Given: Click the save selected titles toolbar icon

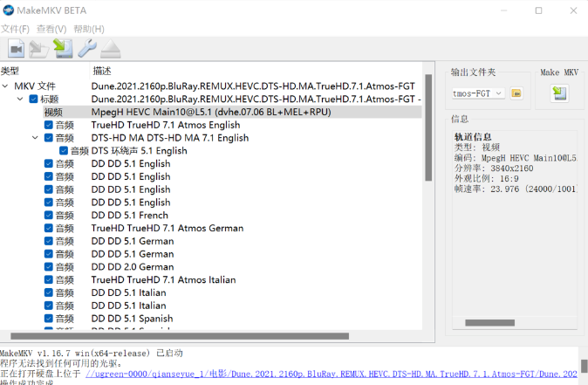Looking at the screenshot, I should (62, 49).
